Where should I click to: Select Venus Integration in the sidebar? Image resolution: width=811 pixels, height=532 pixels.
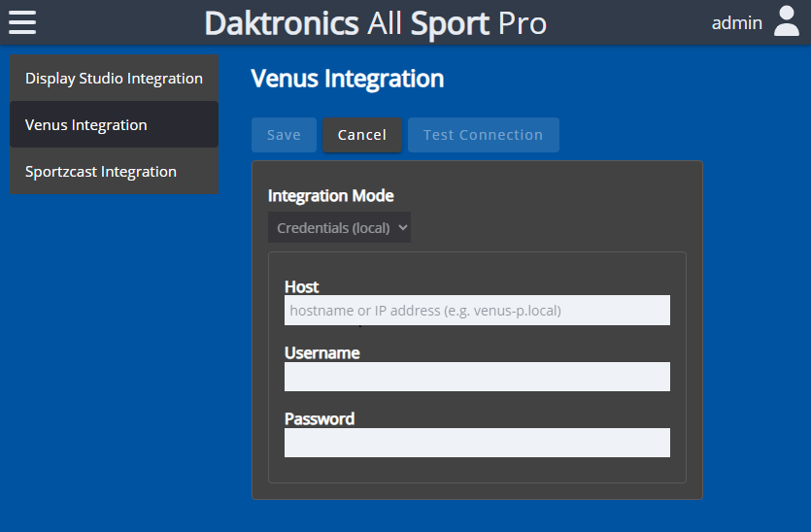[114, 124]
